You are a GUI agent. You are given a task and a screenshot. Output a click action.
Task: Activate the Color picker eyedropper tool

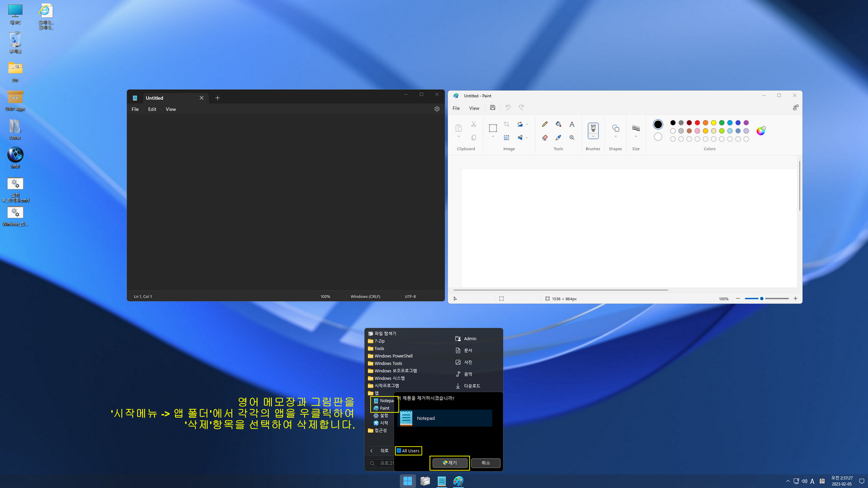pos(558,138)
